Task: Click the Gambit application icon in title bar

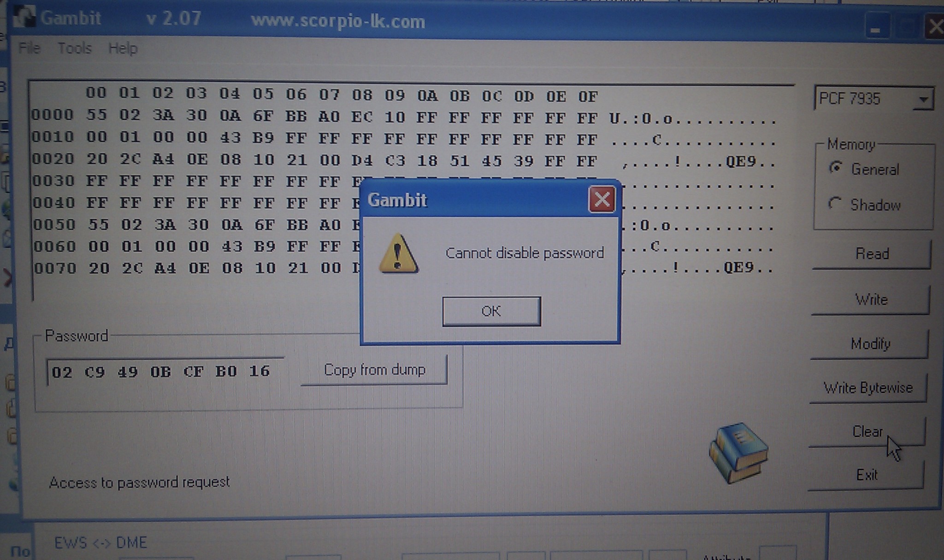Action: pyautogui.click(x=24, y=17)
